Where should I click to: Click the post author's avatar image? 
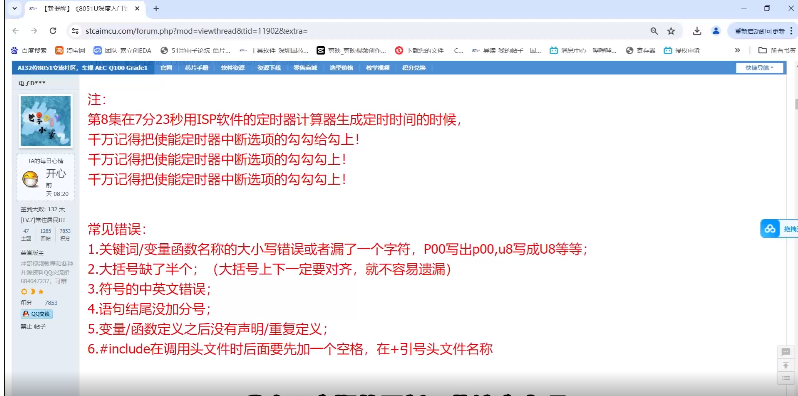pos(46,121)
